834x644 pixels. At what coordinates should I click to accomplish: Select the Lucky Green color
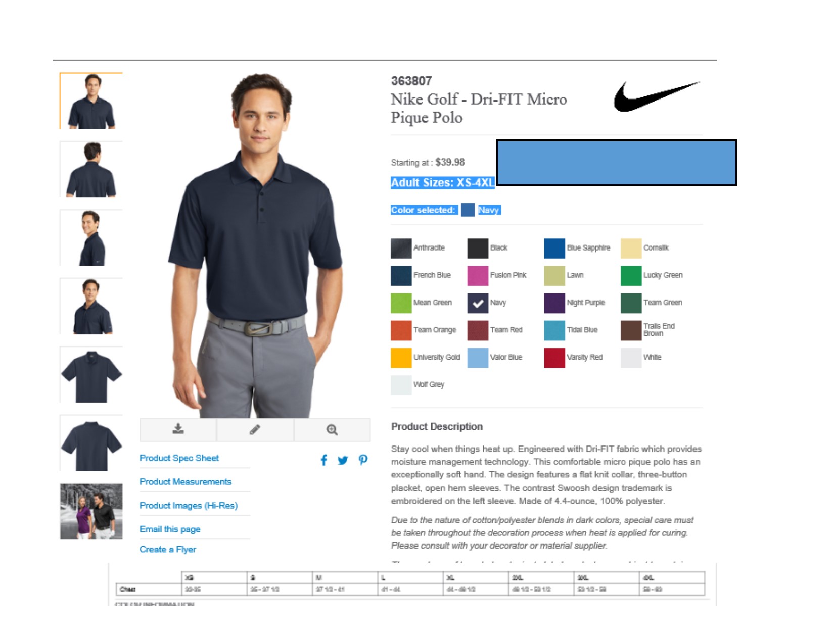[631, 275]
